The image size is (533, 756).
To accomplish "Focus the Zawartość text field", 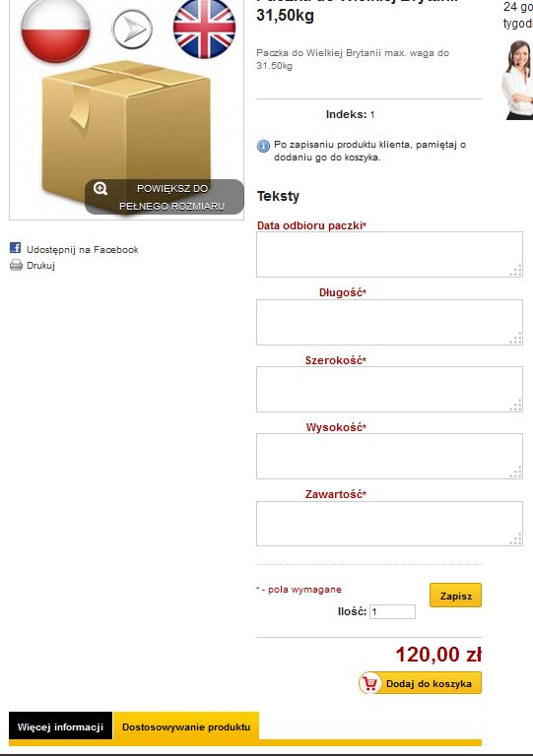I will point(389,524).
